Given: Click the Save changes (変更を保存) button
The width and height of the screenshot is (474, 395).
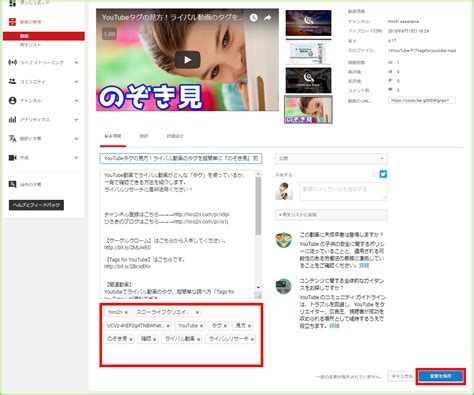Looking at the screenshot, I should (x=441, y=376).
